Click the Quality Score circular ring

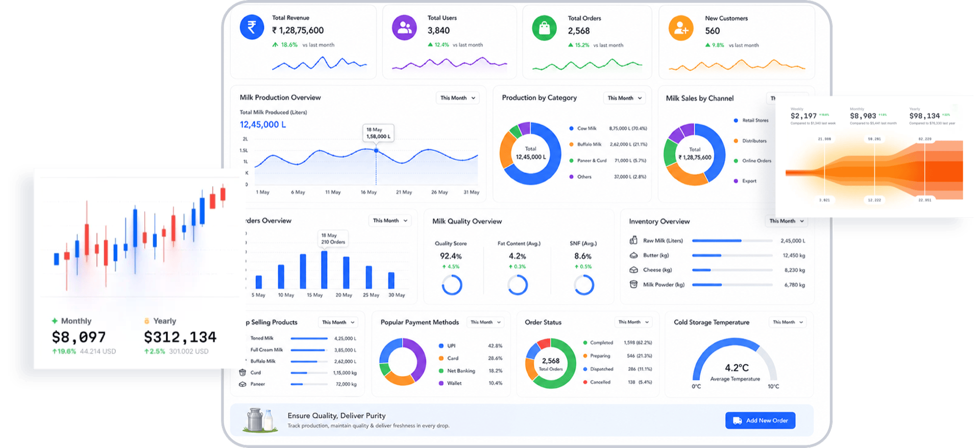coord(452,285)
